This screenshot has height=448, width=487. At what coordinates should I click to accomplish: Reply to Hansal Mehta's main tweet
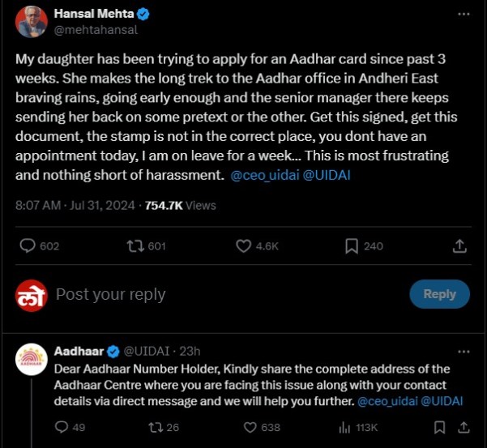(28, 245)
